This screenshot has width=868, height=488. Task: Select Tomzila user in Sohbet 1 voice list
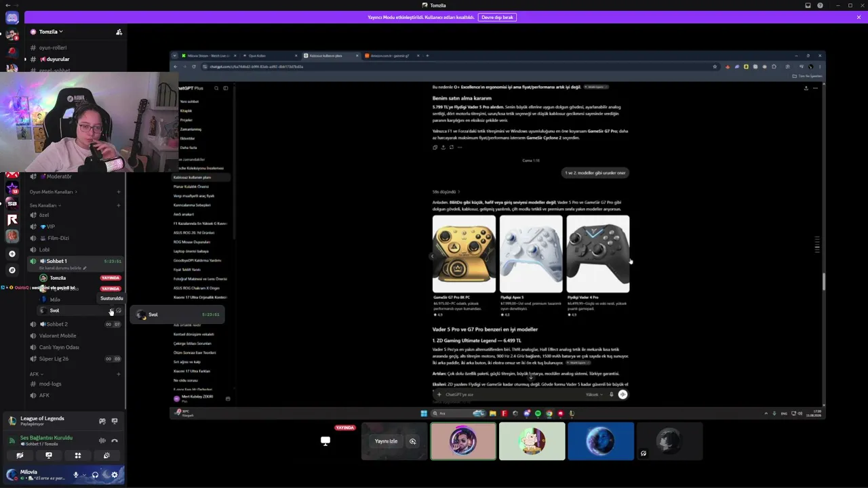(80, 278)
